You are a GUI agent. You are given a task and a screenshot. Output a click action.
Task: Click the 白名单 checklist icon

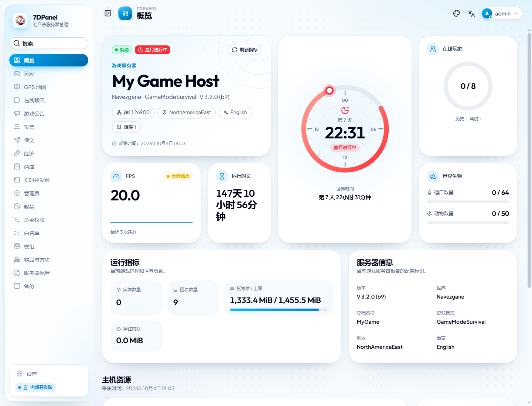click(17, 233)
